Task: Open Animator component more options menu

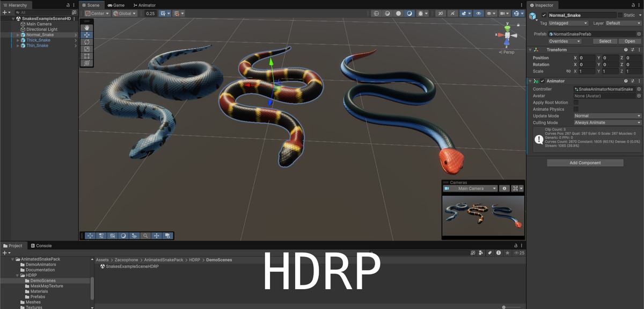Action: coord(639,81)
